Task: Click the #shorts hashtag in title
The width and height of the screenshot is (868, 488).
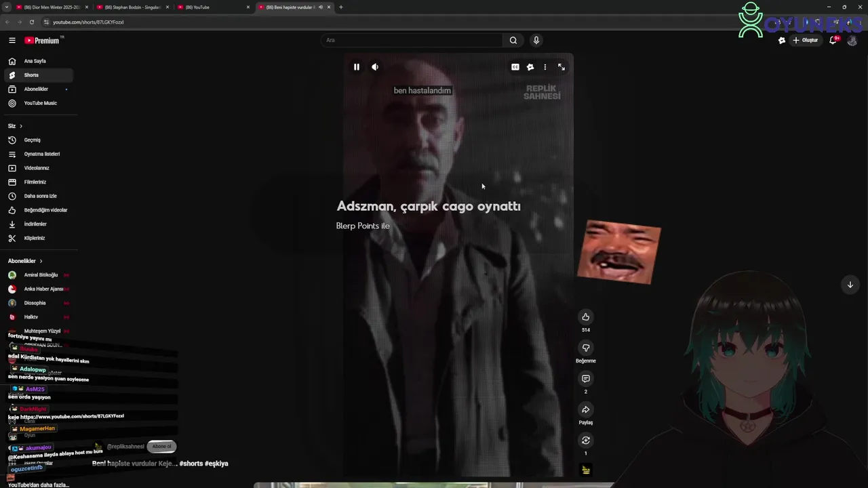Action: [191, 464]
